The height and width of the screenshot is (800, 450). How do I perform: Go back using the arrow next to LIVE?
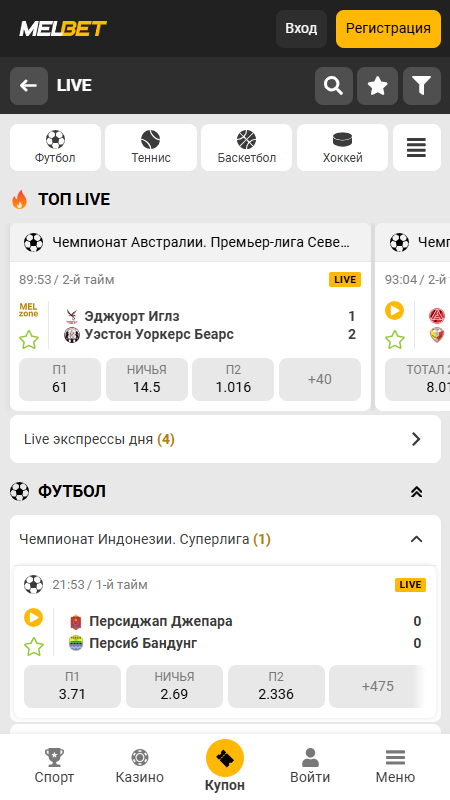(x=29, y=86)
